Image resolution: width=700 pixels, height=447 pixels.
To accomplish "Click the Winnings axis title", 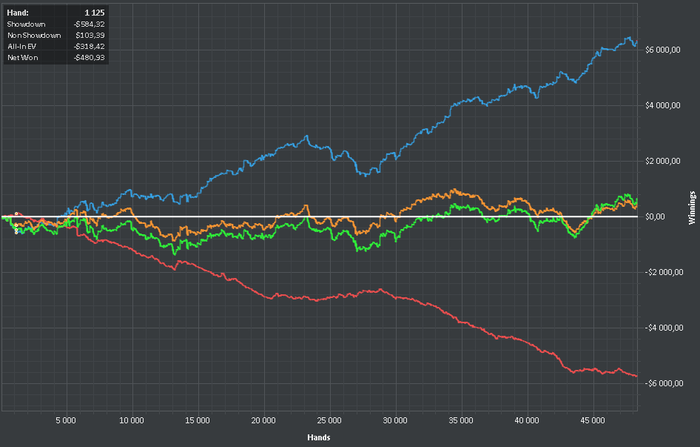I will point(692,208).
